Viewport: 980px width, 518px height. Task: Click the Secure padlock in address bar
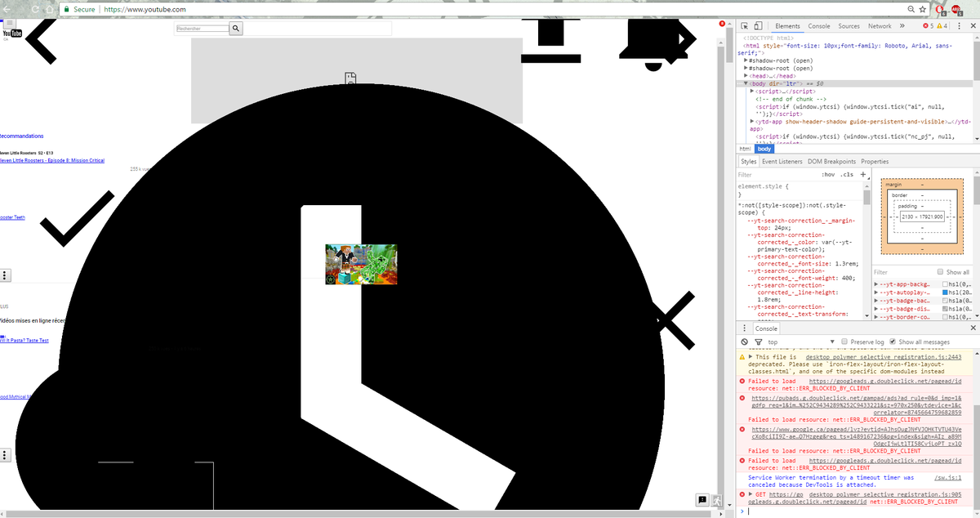[65, 9]
